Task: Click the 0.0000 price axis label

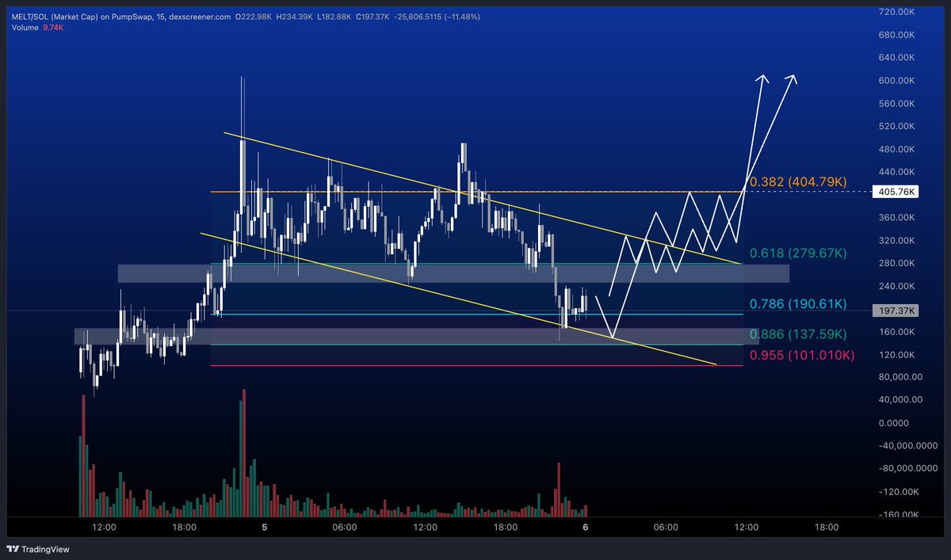Action: tap(892, 424)
